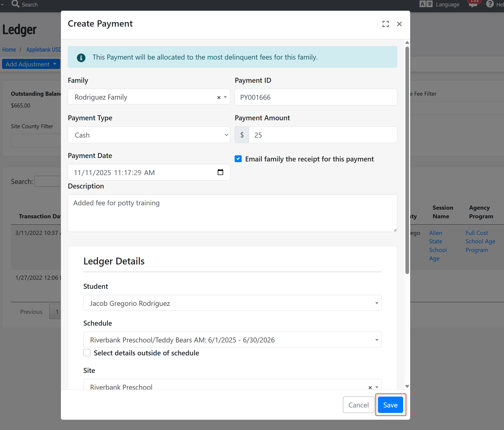Click the fullscreen expand icon in dialog header
This screenshot has width=504, height=430.
385,24
